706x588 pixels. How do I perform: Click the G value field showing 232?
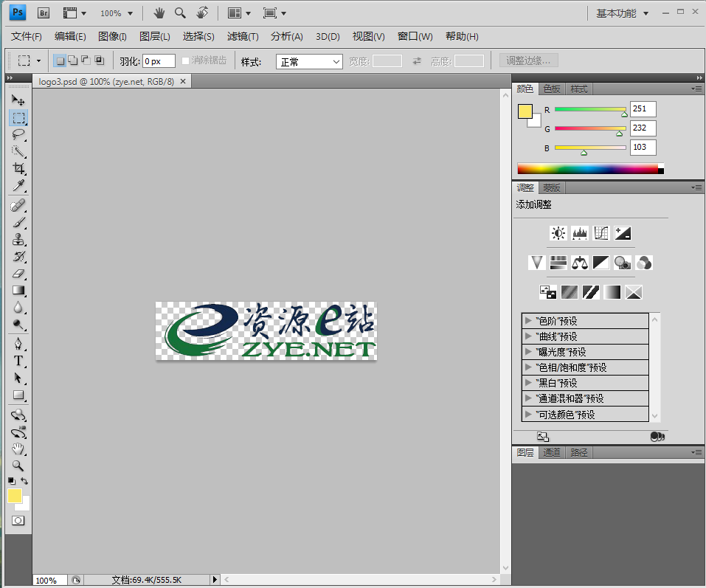pos(643,128)
